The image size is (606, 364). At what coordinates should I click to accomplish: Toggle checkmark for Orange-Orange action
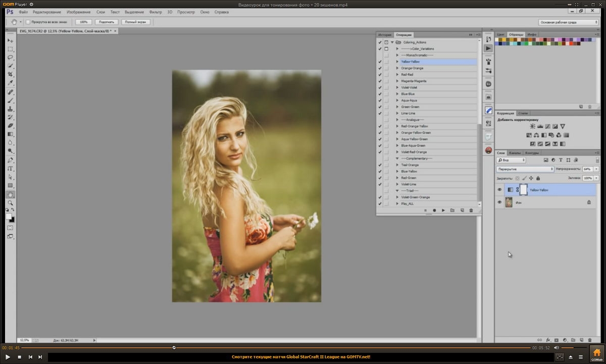[x=380, y=68]
